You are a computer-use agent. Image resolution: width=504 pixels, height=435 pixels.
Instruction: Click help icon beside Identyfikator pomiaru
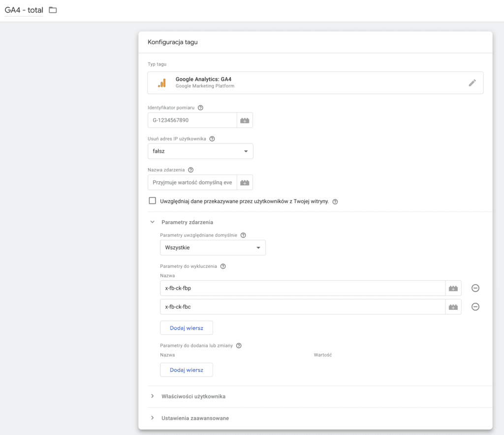pyautogui.click(x=201, y=108)
